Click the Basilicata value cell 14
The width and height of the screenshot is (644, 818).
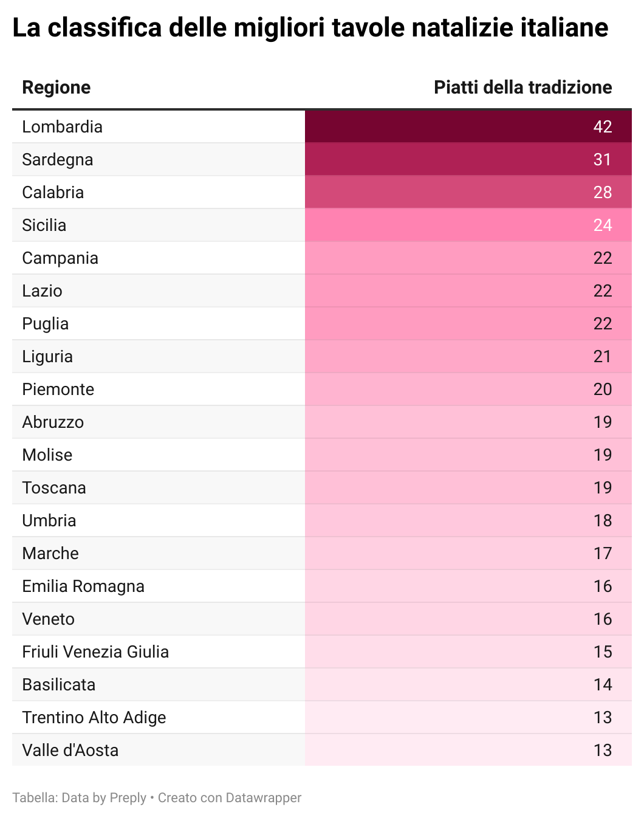pos(468,684)
